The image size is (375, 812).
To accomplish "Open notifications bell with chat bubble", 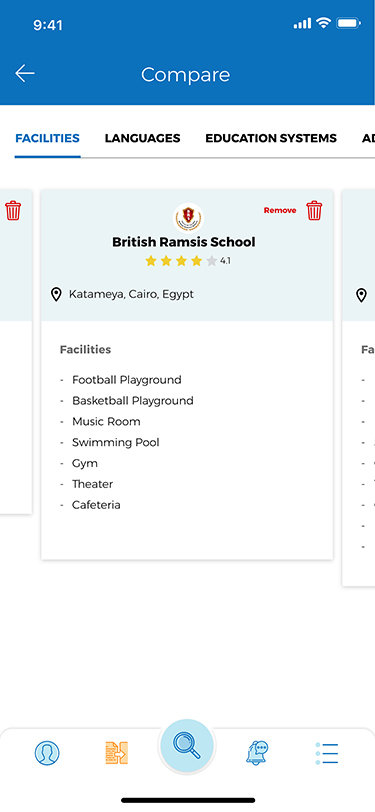I will point(257,752).
